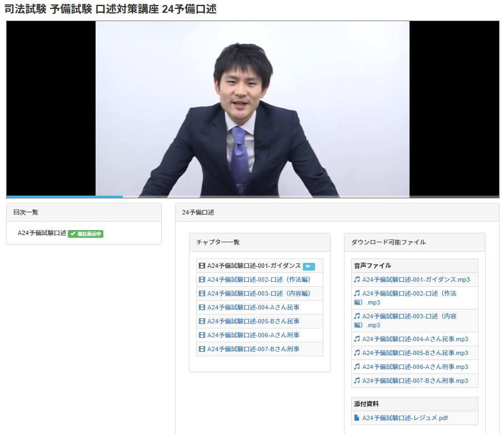The height and width of the screenshot is (434, 504).
Task: Click music note icon for 006-Aさん刑事.mp3
Action: click(x=357, y=367)
